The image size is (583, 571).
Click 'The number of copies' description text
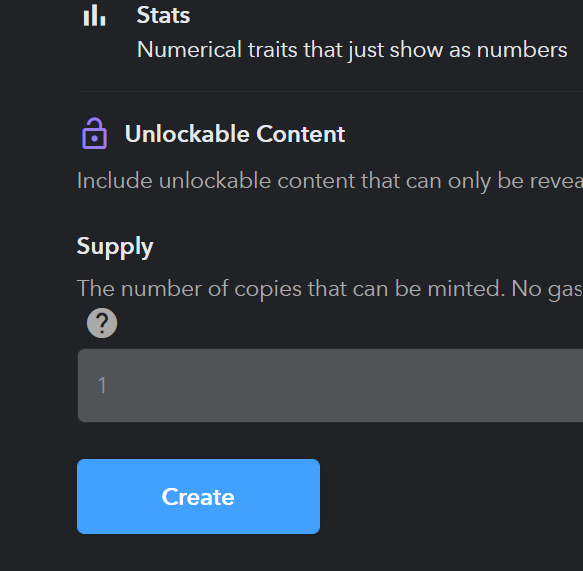pyautogui.click(x=330, y=289)
